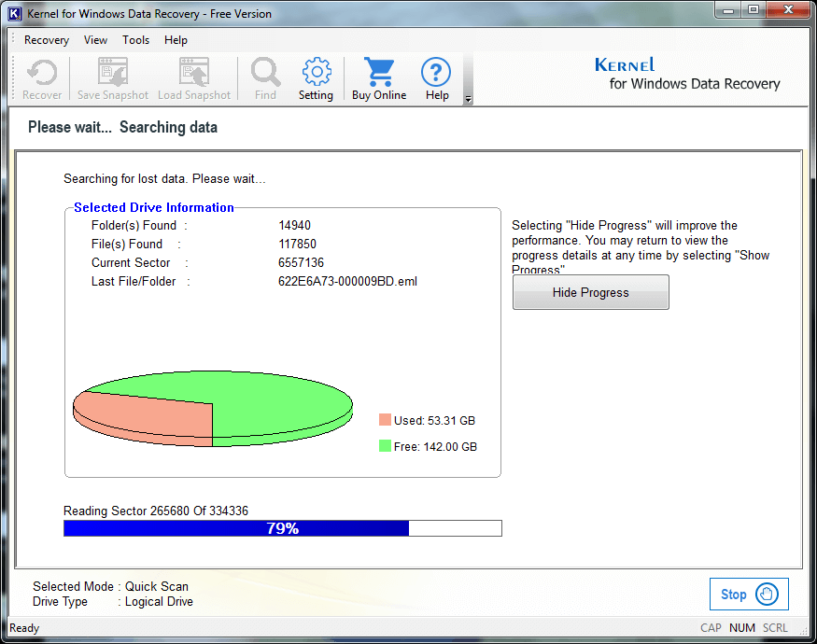Click the current sector value 6557136
Viewport: 817px width, 644px height.
301,262
